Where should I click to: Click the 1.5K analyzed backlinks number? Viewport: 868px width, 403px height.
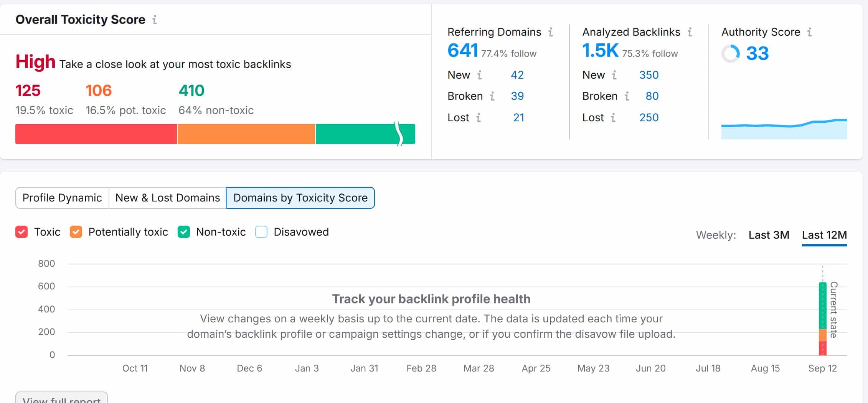[601, 50]
